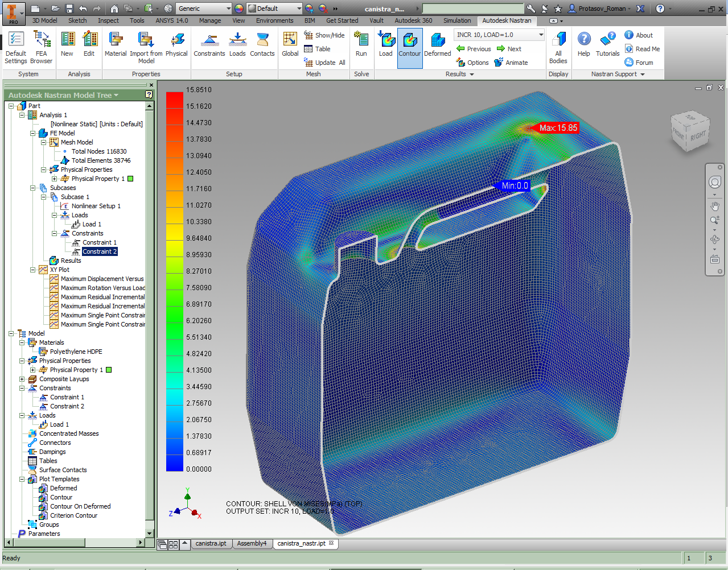The image size is (728, 570).
Task: Open the FEA Browser
Action: [x=42, y=47]
